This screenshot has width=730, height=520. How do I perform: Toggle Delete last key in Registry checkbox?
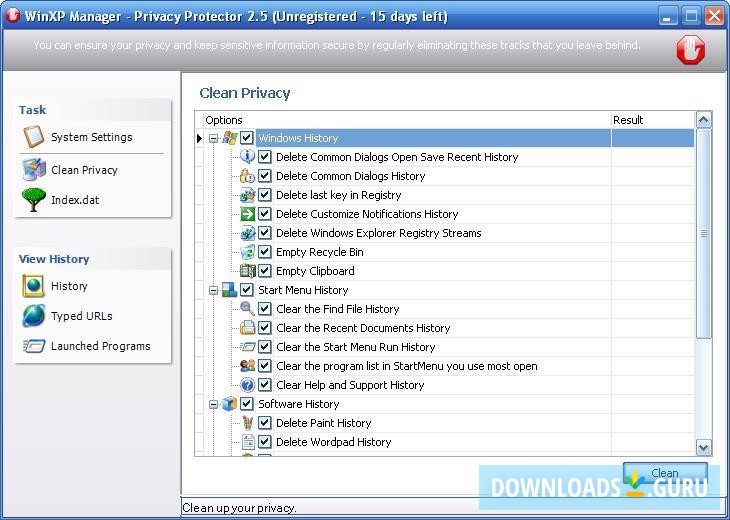[264, 195]
